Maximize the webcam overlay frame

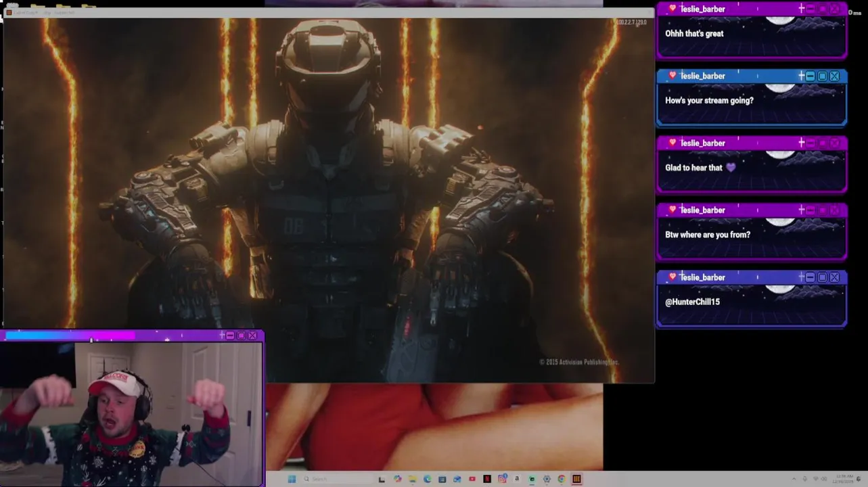(241, 335)
